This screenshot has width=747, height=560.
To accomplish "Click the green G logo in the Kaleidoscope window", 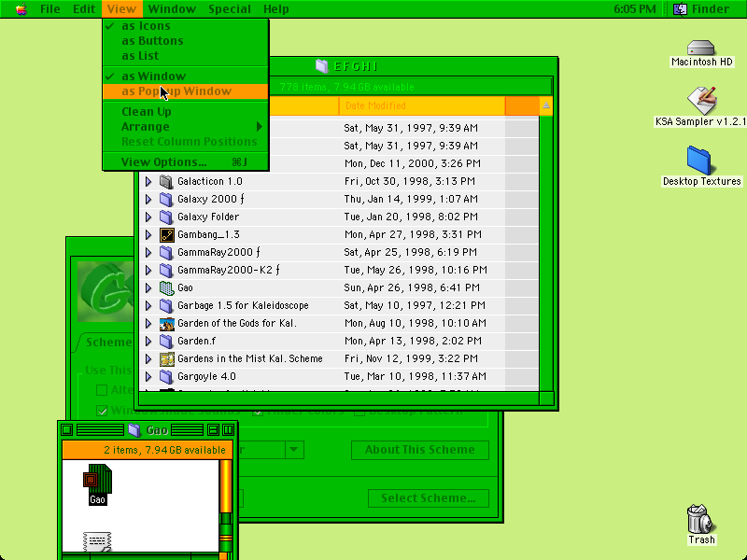I will [106, 291].
